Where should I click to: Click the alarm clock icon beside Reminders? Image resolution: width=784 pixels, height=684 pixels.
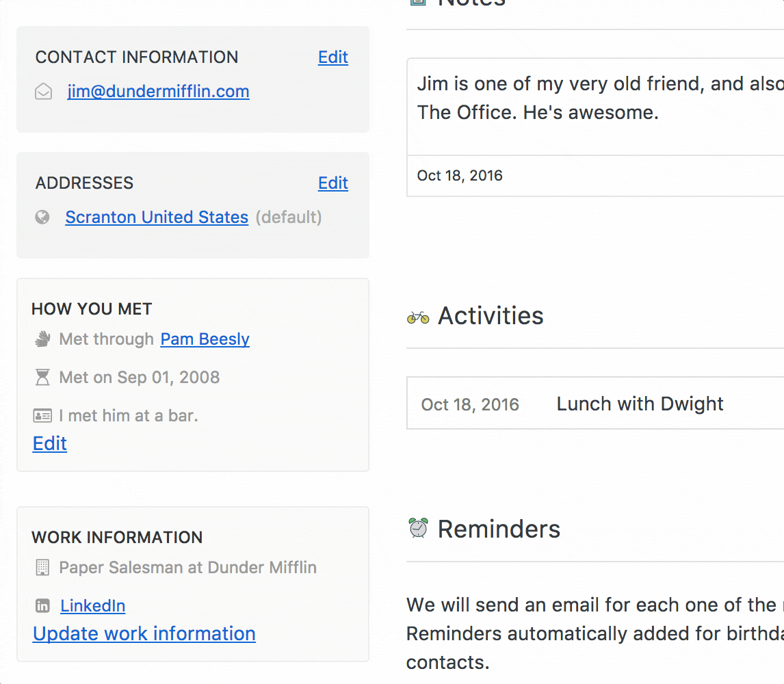(x=419, y=528)
